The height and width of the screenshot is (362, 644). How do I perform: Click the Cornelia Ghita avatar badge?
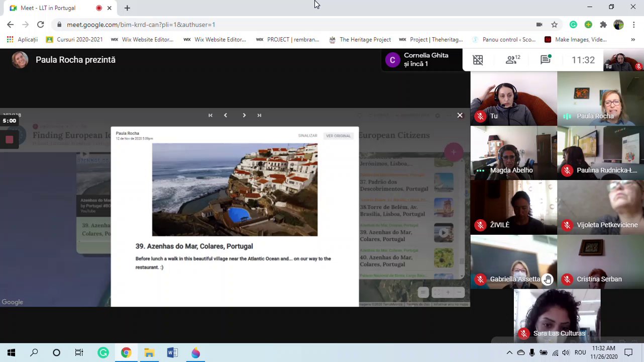click(x=392, y=60)
